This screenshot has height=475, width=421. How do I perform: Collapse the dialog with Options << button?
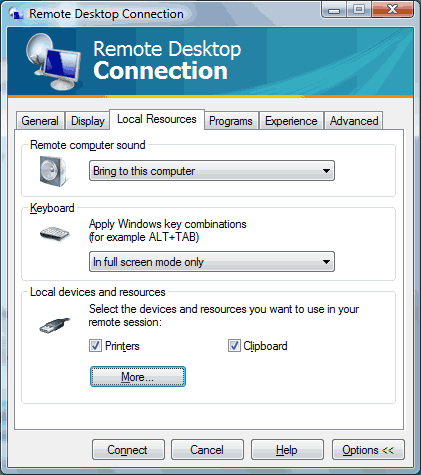click(x=368, y=450)
